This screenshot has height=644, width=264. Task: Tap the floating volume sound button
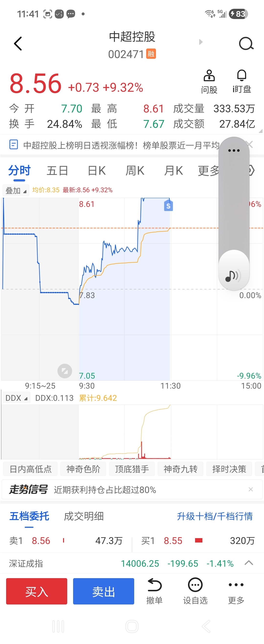(233, 275)
